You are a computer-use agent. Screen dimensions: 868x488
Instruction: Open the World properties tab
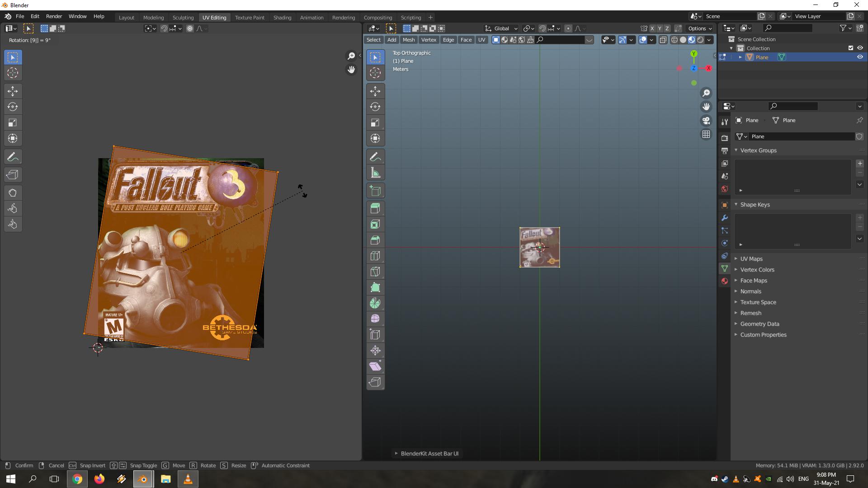tap(725, 189)
